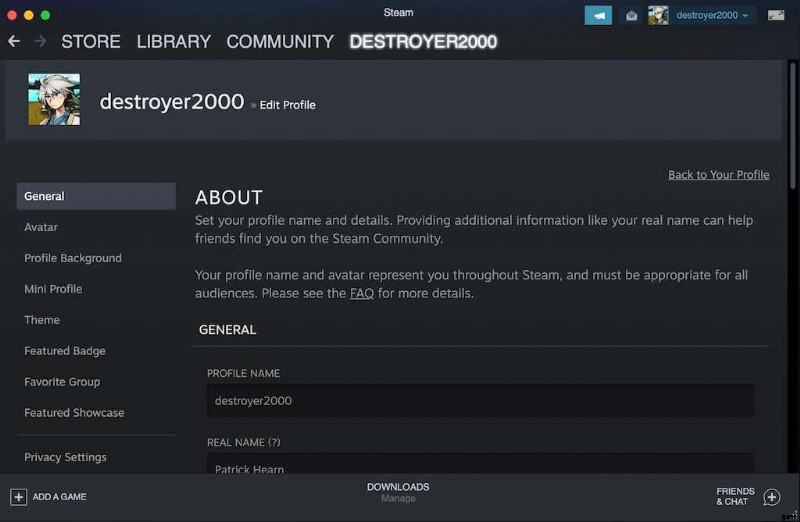This screenshot has height=522, width=800.
Task: Select Mini Profile in the sidebar
Action: point(53,289)
